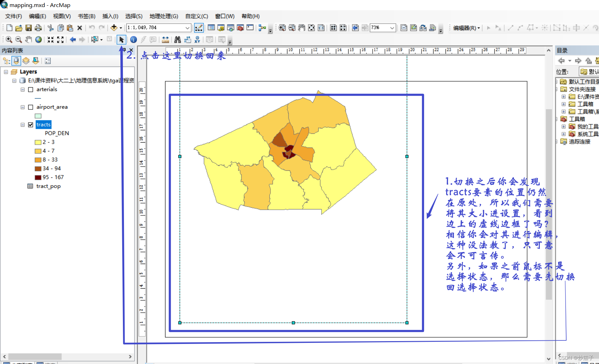Screen dimensions: 599x364
Task: Open the 帮助(H) menu
Action: click(x=250, y=16)
